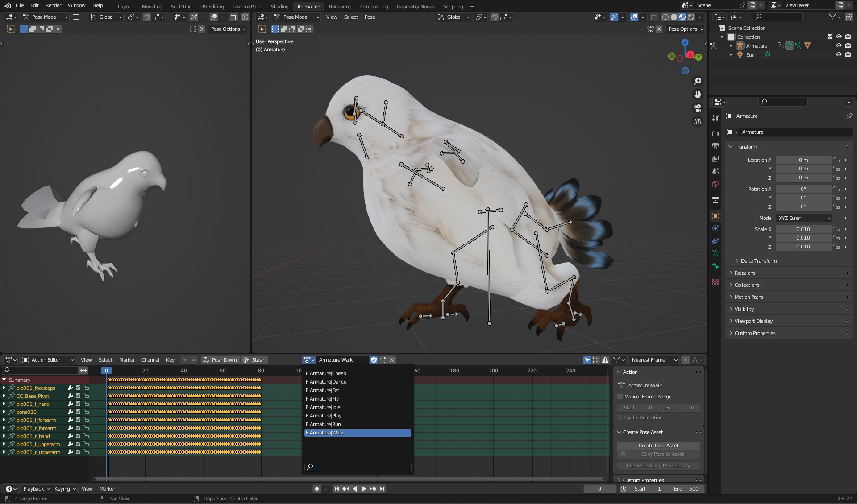Hide the Armature in the outliner
The image size is (857, 504).
click(839, 45)
